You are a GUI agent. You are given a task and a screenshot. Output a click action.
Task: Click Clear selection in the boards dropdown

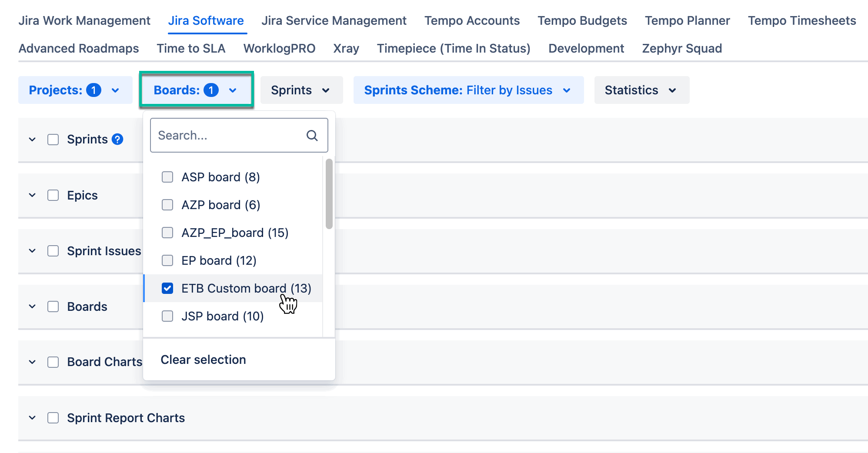coord(203,360)
